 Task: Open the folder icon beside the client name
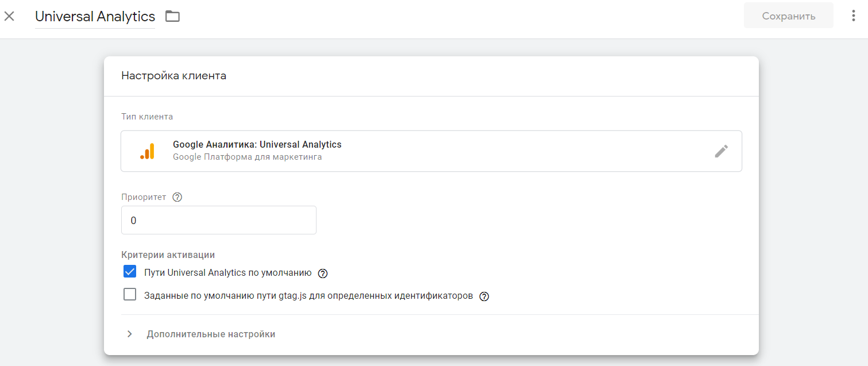tap(172, 16)
